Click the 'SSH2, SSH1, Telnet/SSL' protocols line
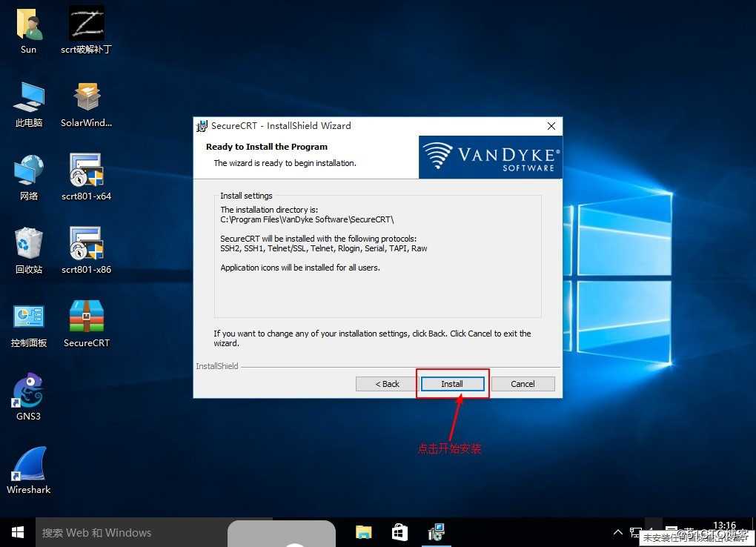Viewport: 756px width, 547px height. click(x=323, y=248)
